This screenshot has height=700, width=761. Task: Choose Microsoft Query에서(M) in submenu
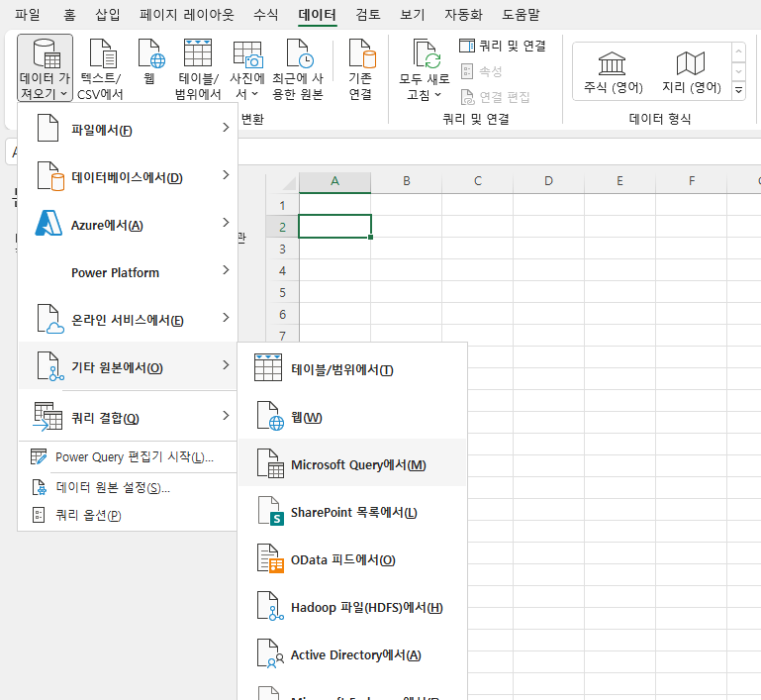pyautogui.click(x=352, y=464)
